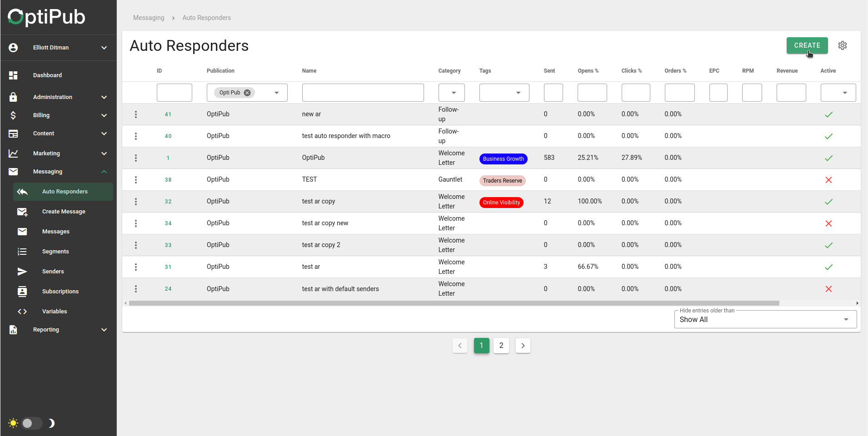Open row actions menu for 'test ar with default senders'
This screenshot has width=868, height=436.
pos(136,289)
